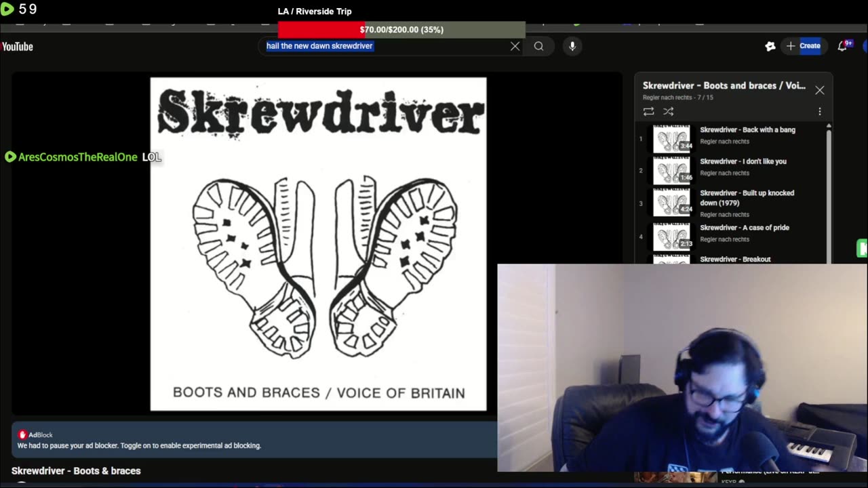Open thumbnail of I don't like you
Image resolution: width=868 pixels, height=488 pixels.
pos(672,171)
